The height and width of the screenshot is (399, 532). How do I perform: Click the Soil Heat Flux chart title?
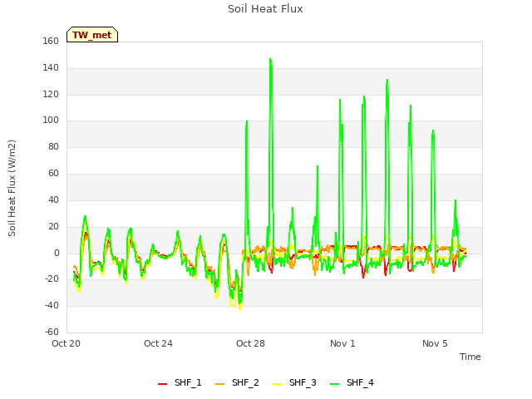265,9
